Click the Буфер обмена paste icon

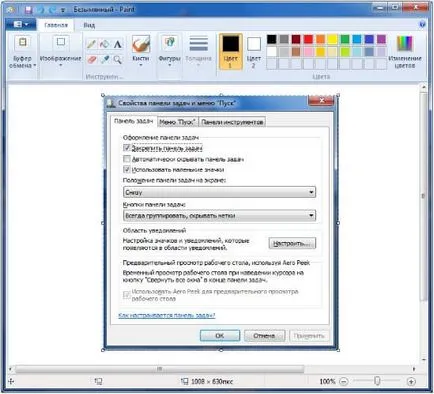(x=22, y=43)
